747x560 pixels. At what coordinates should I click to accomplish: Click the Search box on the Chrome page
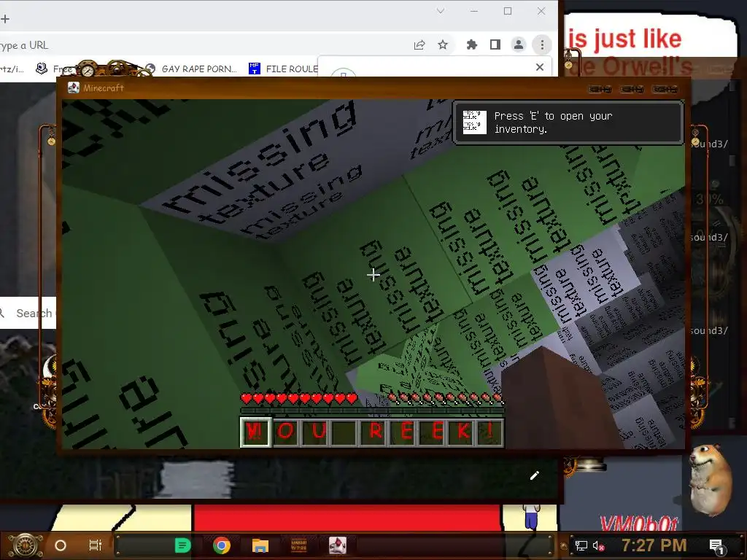click(28, 313)
